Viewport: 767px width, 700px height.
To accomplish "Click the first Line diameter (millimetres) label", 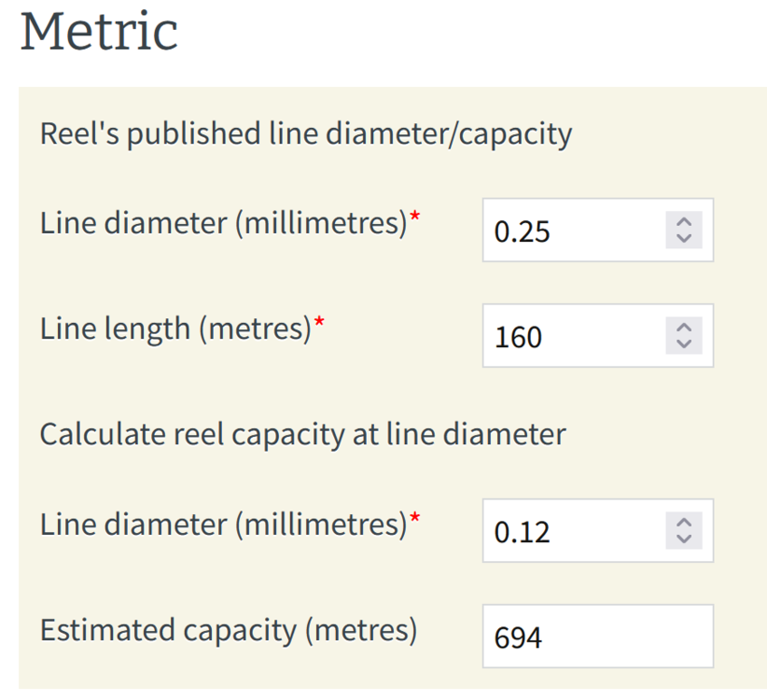I will [x=224, y=224].
